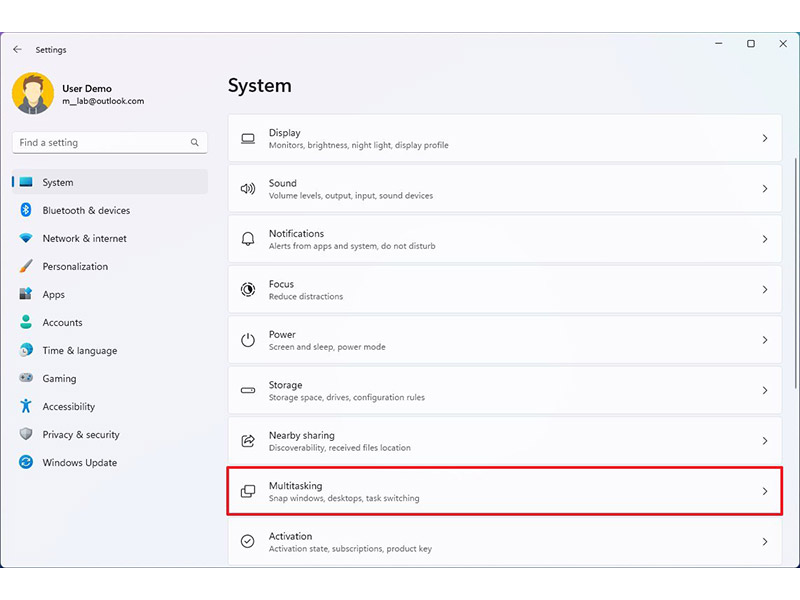Screen dimensions: 800x600
Task: Click the Gaming controller icon
Action: click(26, 379)
